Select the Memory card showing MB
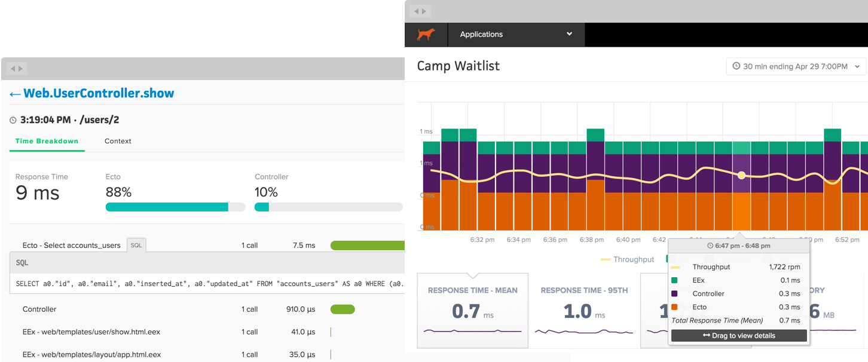The image size is (868, 362). click(834, 311)
